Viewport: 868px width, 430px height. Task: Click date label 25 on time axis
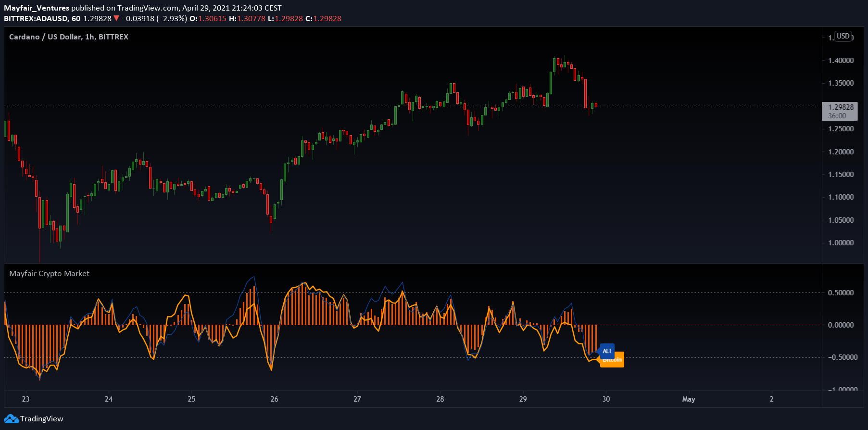coord(191,399)
